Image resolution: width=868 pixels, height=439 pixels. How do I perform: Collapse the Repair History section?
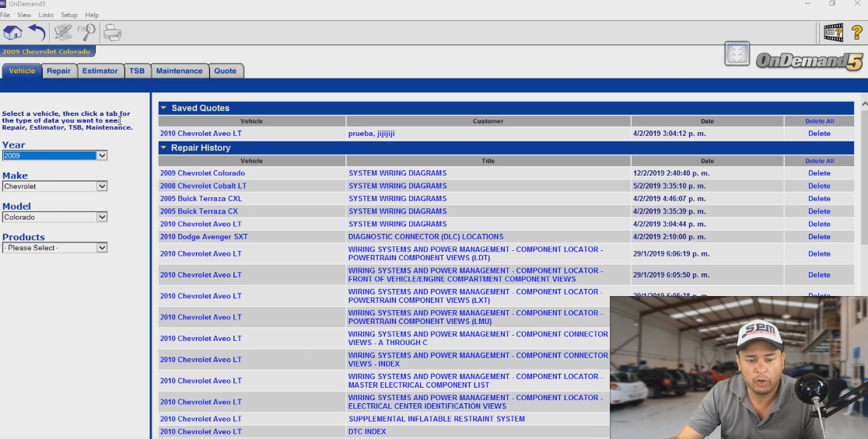pos(163,148)
